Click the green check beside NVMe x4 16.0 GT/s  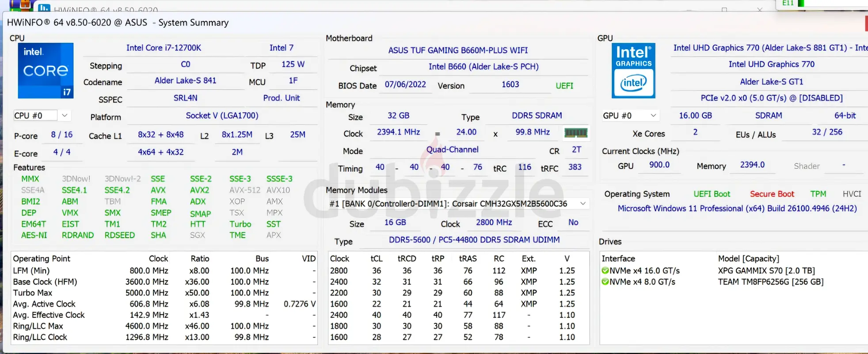tap(605, 270)
